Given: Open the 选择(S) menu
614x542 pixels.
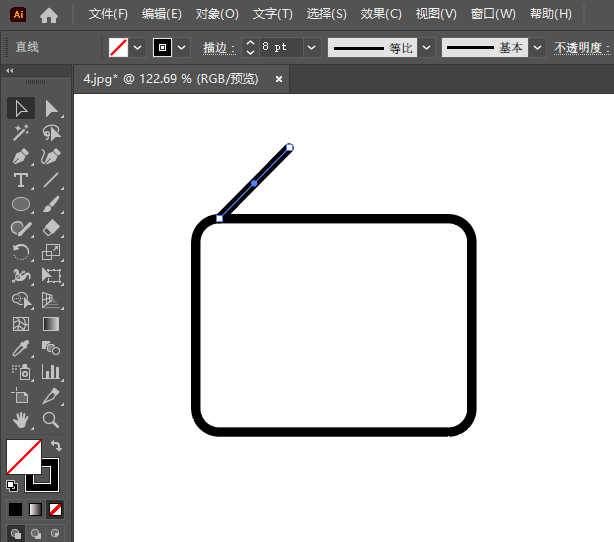Looking at the screenshot, I should click(x=327, y=14).
